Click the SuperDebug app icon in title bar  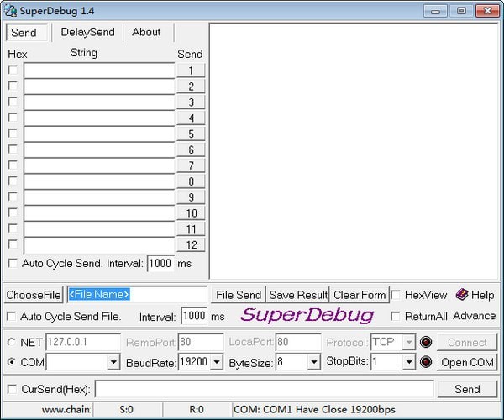11,11
